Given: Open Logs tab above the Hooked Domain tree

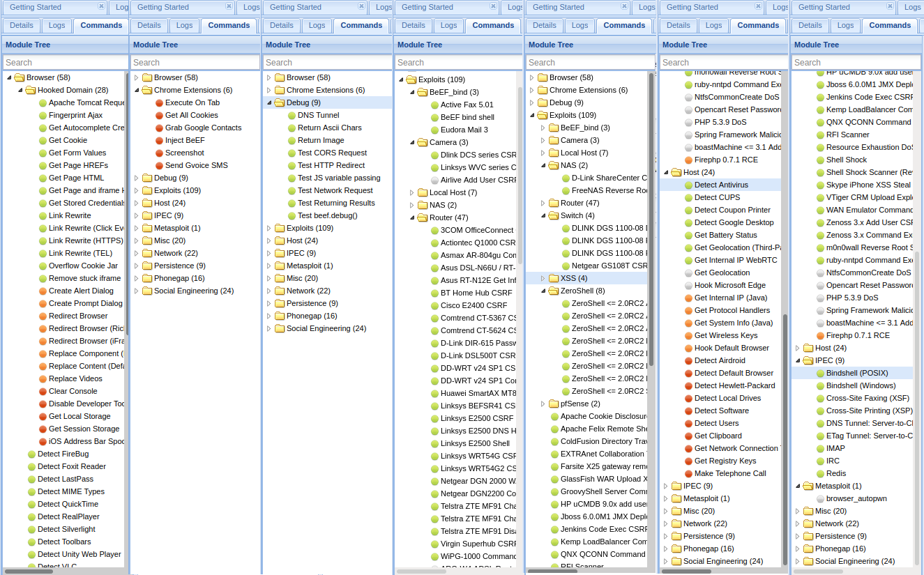Looking at the screenshot, I should coord(57,25).
